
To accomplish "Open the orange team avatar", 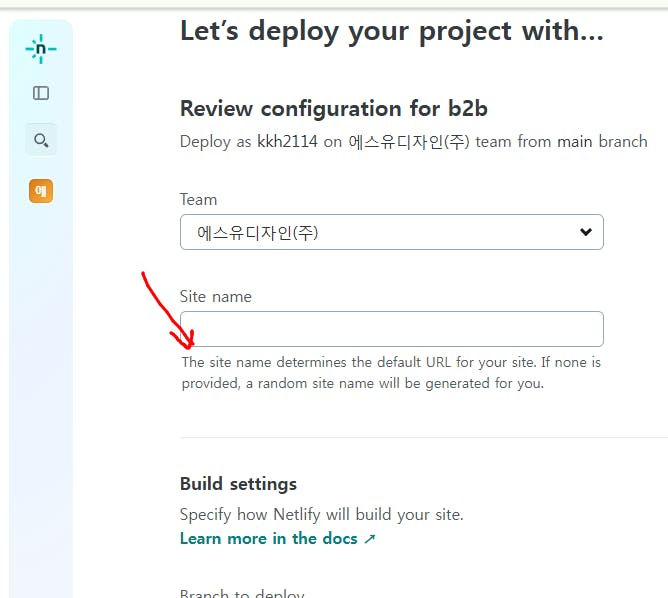I will point(41,191).
